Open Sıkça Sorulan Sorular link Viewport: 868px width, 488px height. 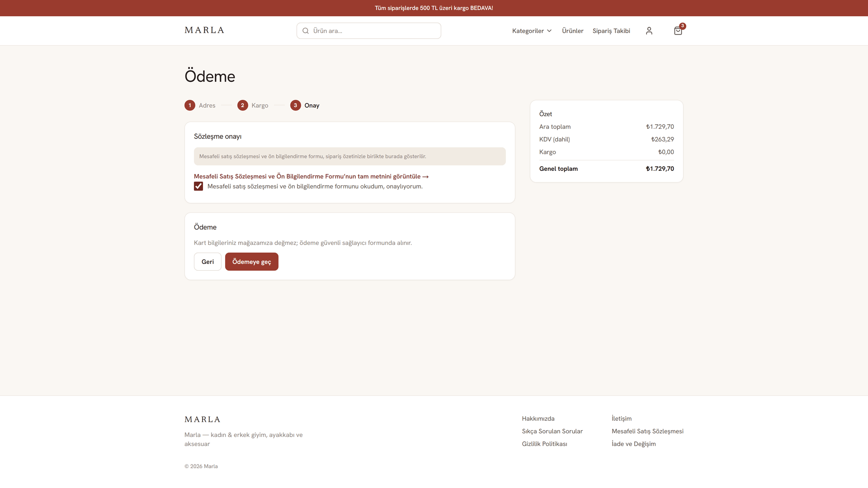[x=552, y=431]
